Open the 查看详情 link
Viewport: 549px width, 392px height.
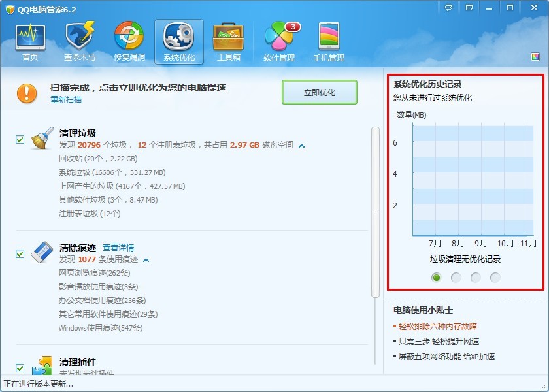coord(118,248)
